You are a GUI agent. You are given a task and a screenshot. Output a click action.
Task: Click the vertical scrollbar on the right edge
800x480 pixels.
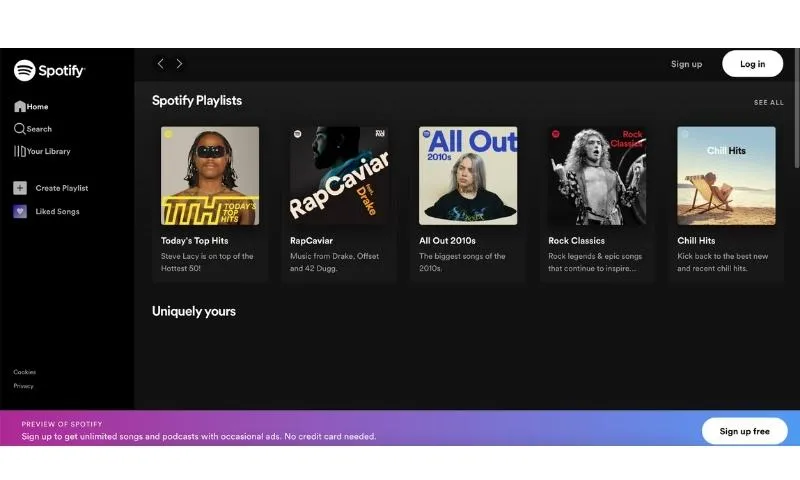click(x=797, y=108)
